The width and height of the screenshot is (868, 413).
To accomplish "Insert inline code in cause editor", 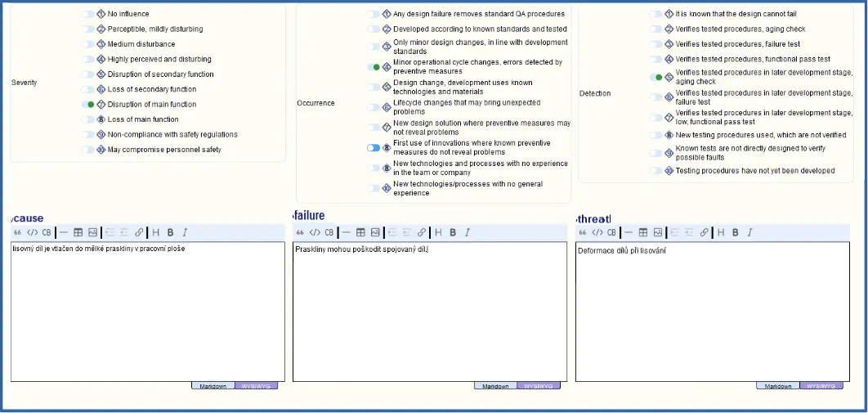I will [32, 232].
